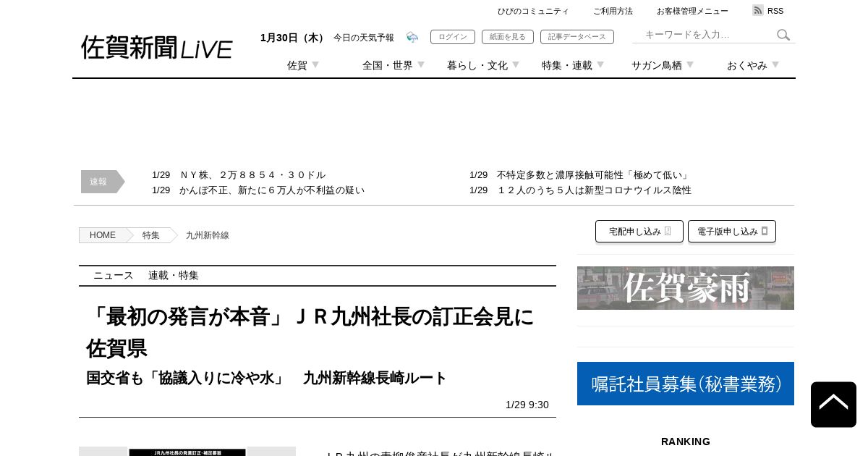Open headline 不特定多数と濃厚接触可能性「極めて低い」
868x456 pixels.
(594, 175)
